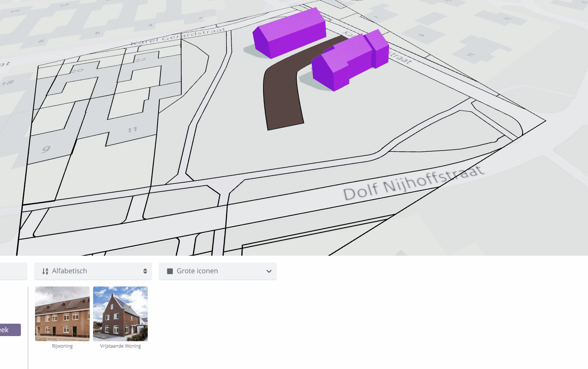Open the Grote iconen view dropdown
Screen dimensions: 588x369
pos(217,271)
